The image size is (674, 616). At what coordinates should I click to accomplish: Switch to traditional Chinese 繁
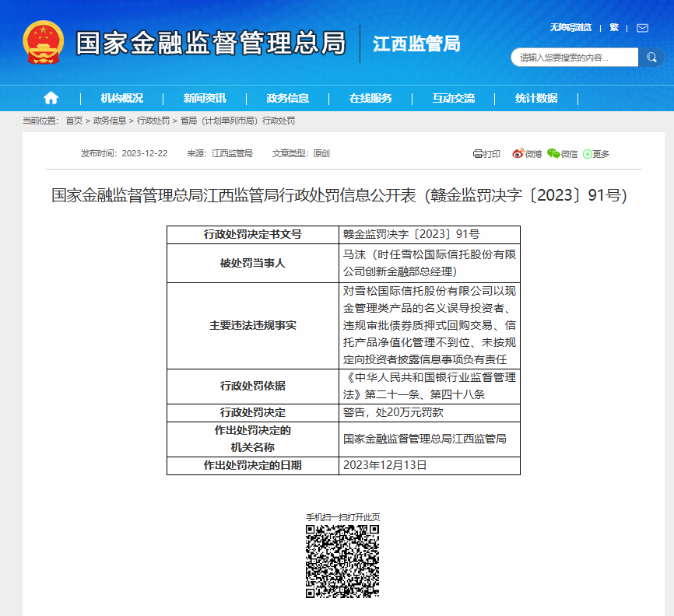(614, 27)
